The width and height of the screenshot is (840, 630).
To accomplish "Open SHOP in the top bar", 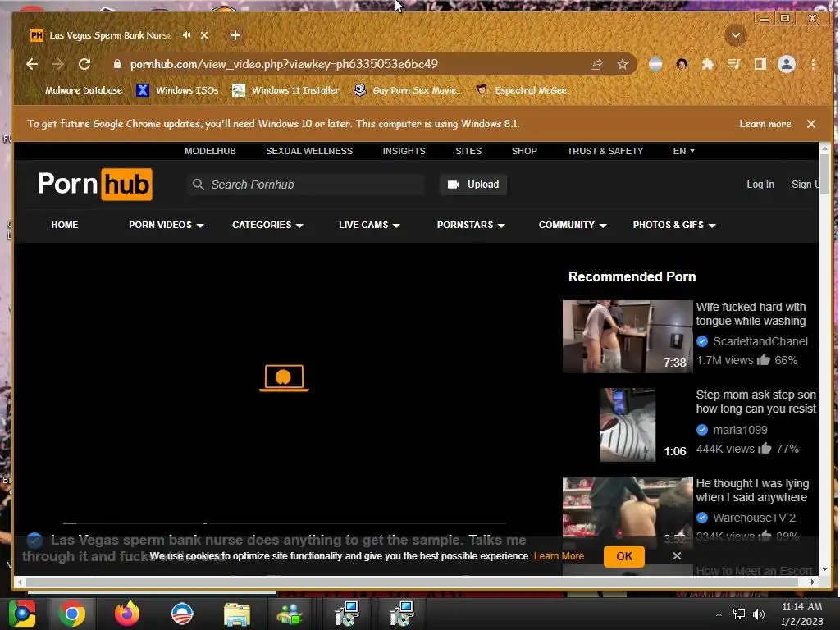I will click(524, 151).
